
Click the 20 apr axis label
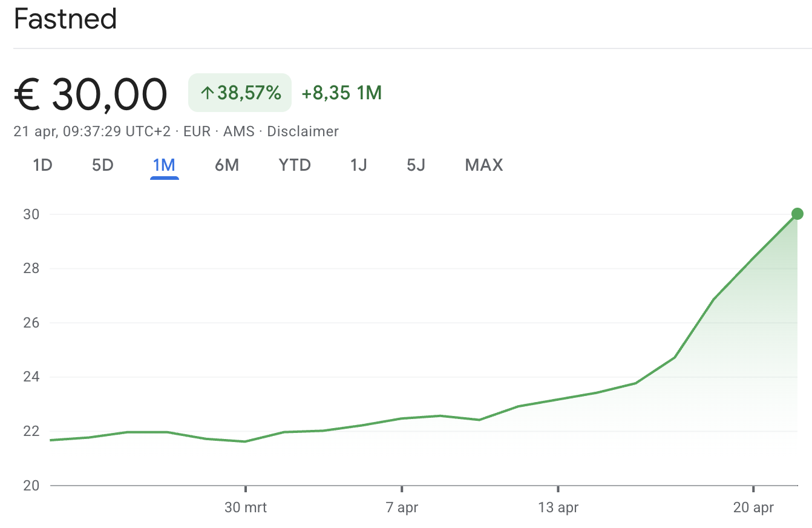coord(753,507)
